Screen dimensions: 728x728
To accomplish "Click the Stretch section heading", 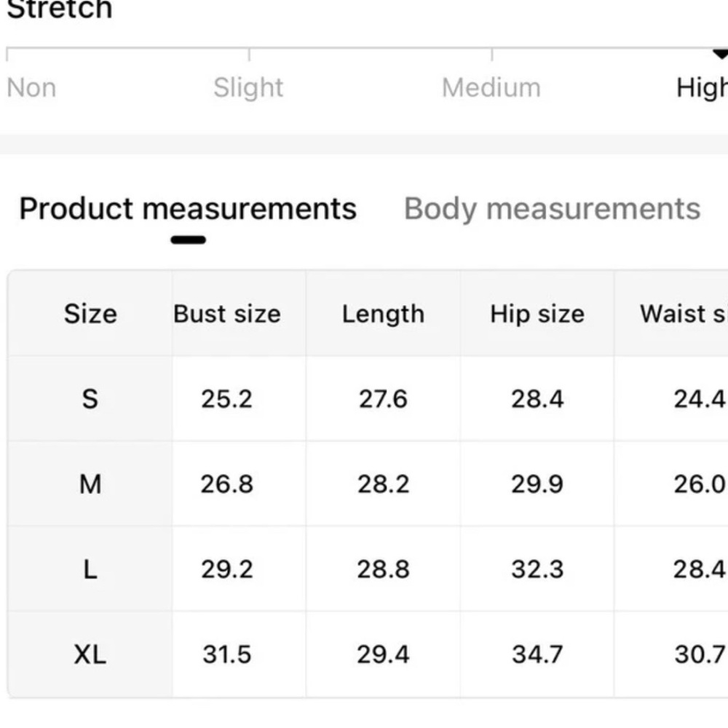I will [59, 9].
